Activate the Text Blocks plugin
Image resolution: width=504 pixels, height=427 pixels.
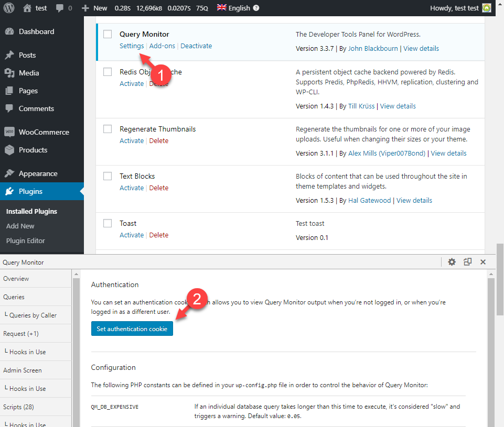(132, 188)
